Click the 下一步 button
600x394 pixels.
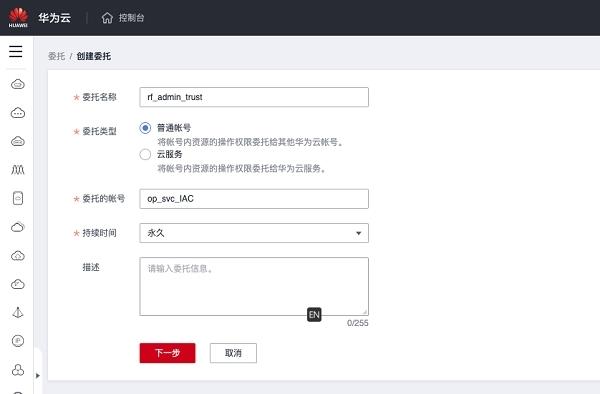point(168,353)
